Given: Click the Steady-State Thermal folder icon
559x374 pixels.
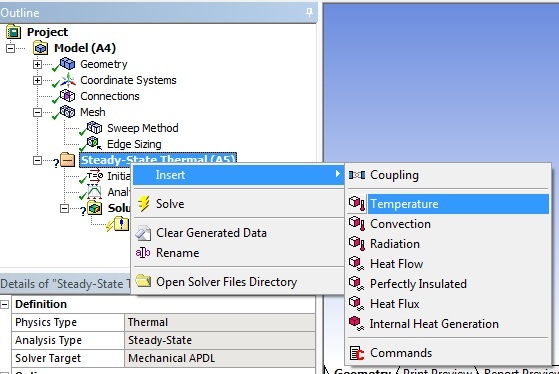Looking at the screenshot, I should click(67, 160).
